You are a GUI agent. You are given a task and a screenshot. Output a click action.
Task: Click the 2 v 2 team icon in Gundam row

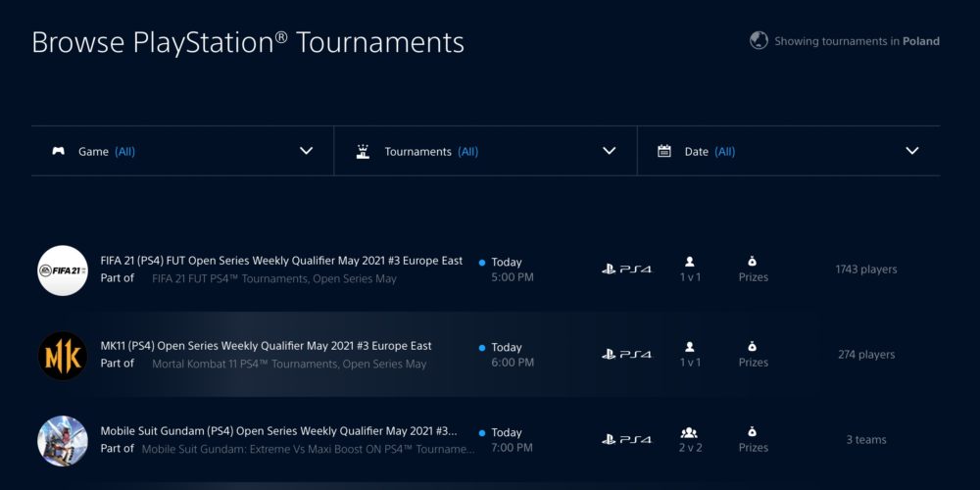pos(689,432)
